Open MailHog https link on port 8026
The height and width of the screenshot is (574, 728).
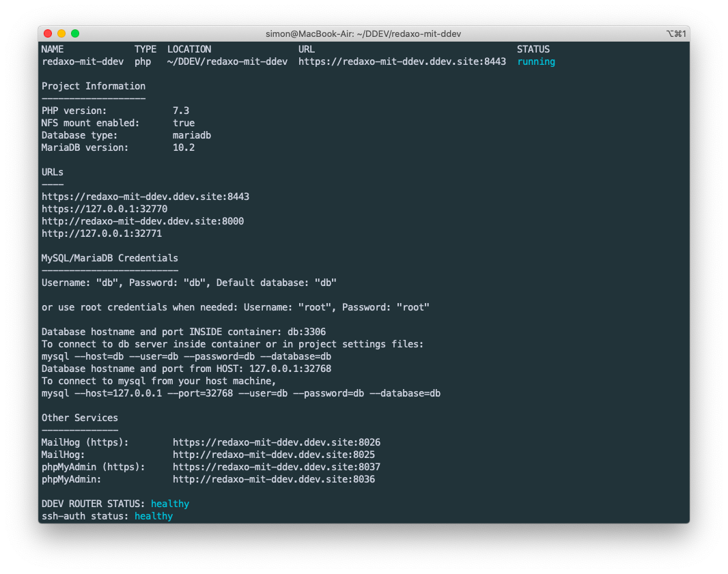pos(277,443)
